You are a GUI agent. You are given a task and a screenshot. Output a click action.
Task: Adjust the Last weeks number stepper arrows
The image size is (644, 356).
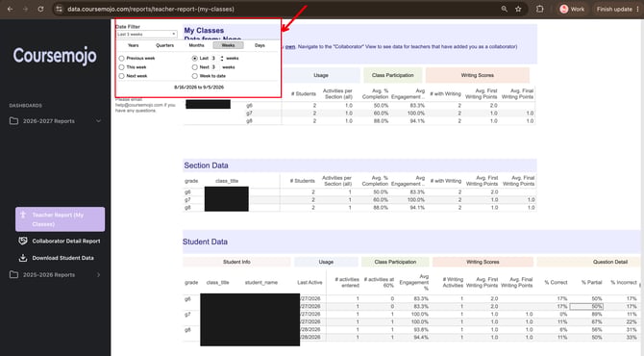(222, 59)
